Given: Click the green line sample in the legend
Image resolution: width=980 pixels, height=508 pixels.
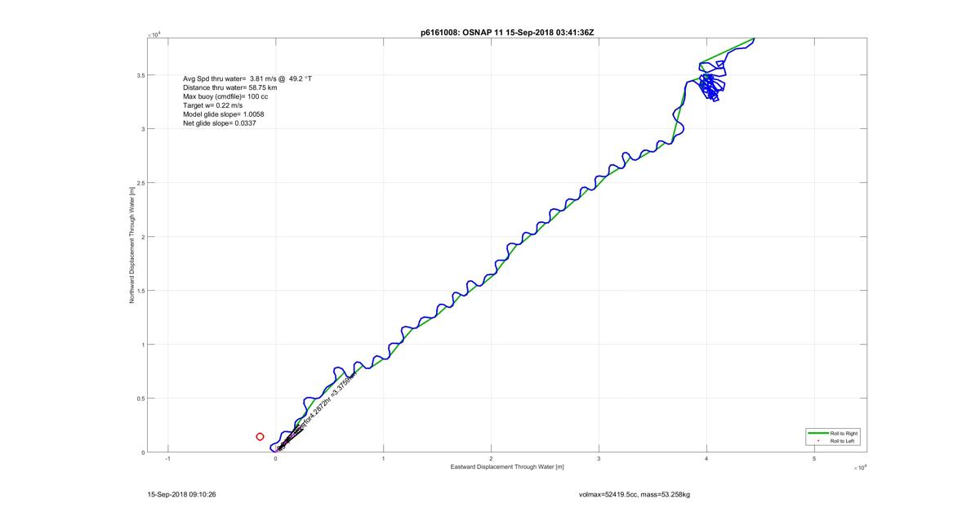Looking at the screenshot, I should [817, 433].
